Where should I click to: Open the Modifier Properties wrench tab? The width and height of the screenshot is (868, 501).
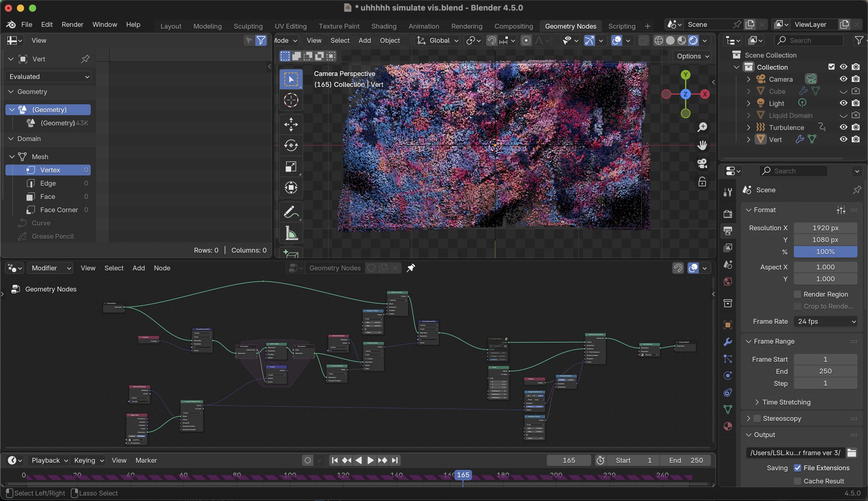click(x=727, y=342)
